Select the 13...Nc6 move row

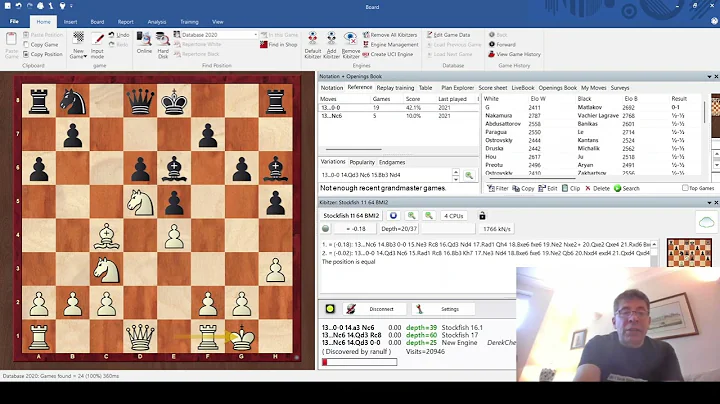click(399, 116)
